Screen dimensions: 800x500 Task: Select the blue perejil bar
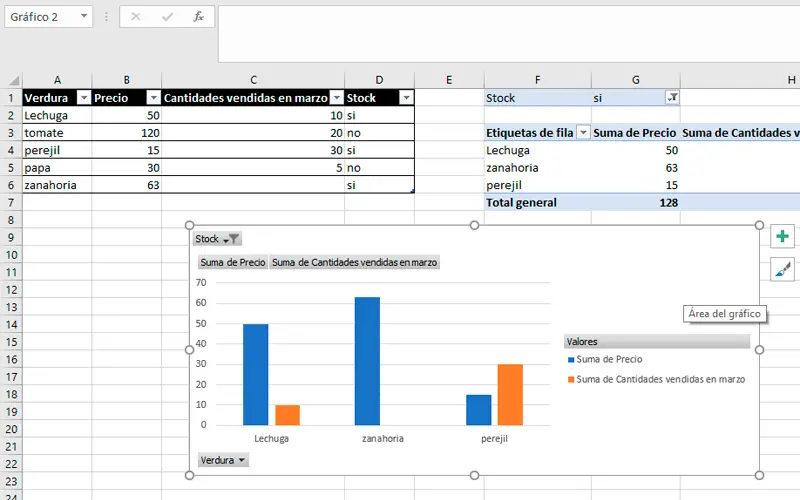click(x=479, y=410)
